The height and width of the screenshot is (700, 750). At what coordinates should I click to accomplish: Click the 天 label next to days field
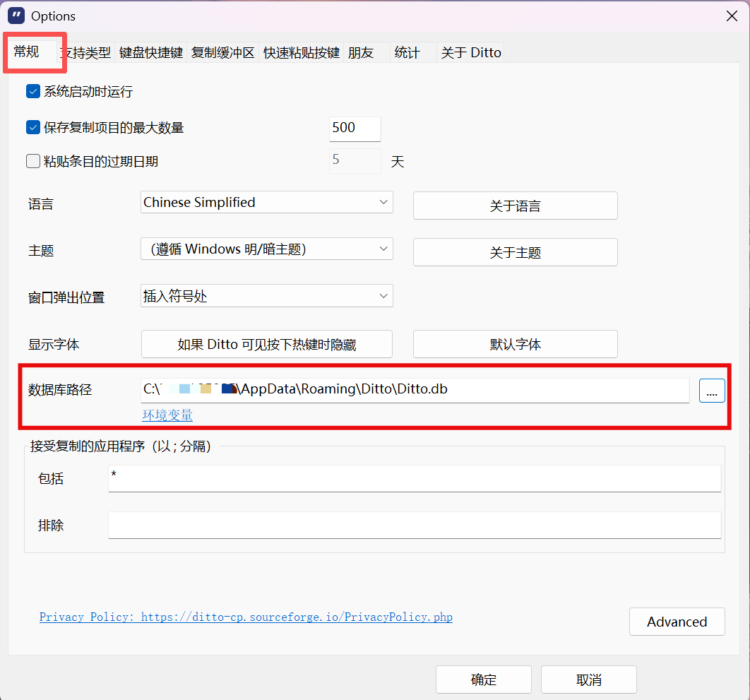pos(398,162)
